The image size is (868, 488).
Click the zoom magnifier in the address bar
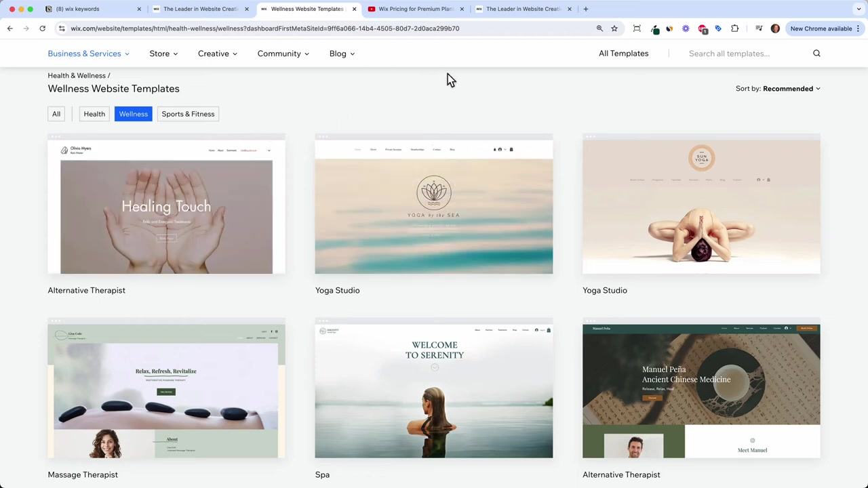(599, 28)
